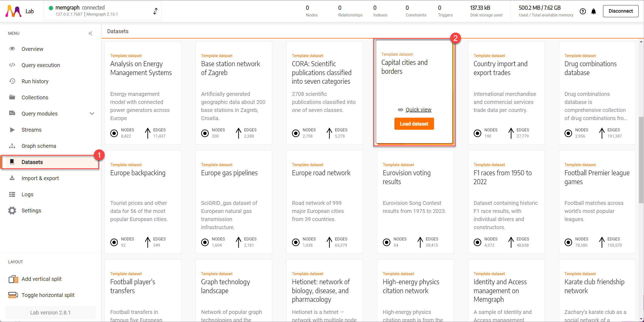Click edges arrow icon on Drug combinations card
The width and height of the screenshot is (644, 322).
(x=602, y=133)
